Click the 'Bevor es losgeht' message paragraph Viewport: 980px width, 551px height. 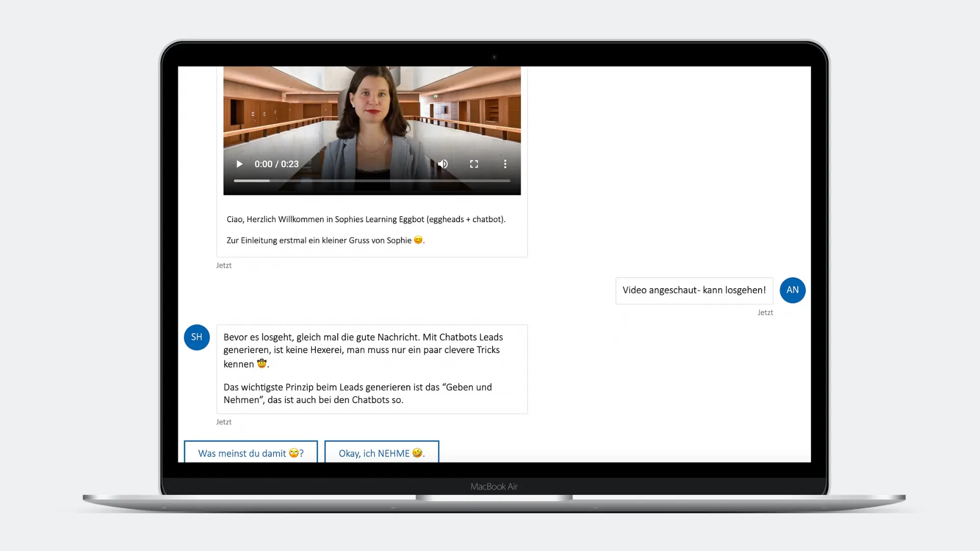pyautogui.click(x=363, y=350)
